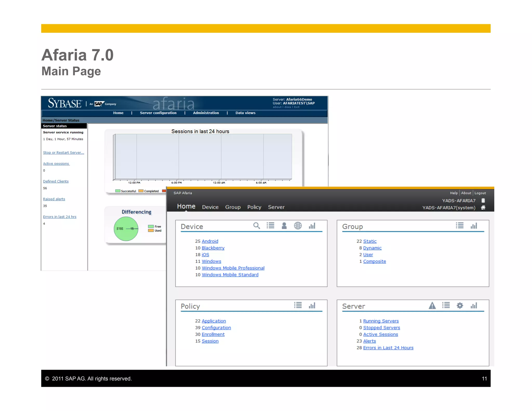Screen dimensions: 532x411
Task: Click the Device panel globe icon
Action: pos(298,226)
